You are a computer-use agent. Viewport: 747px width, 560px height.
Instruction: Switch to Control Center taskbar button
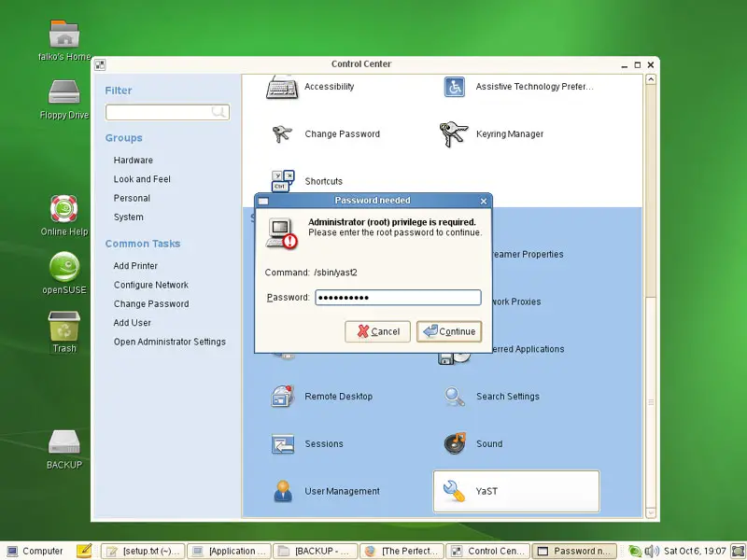coord(487,551)
